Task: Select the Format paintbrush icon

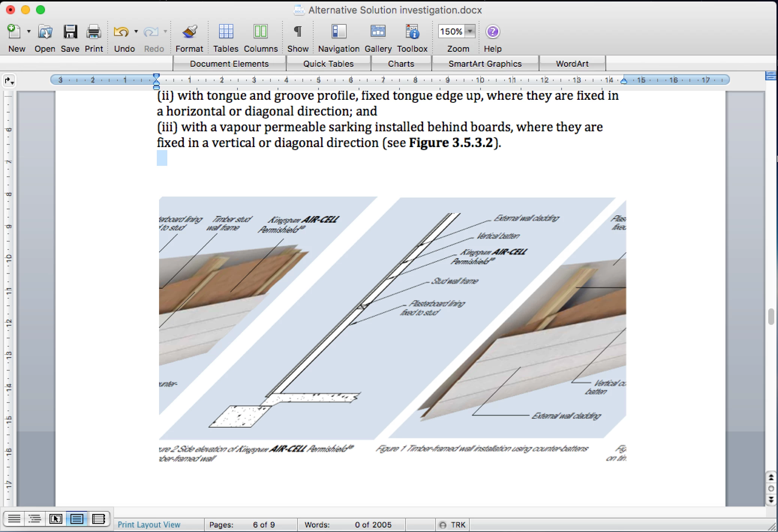Action: click(189, 32)
